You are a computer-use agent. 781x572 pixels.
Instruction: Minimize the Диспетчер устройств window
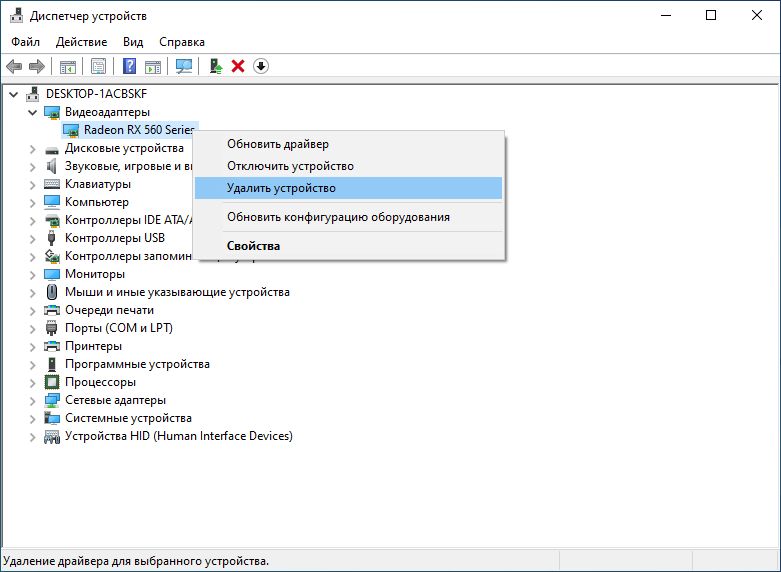pyautogui.click(x=666, y=15)
